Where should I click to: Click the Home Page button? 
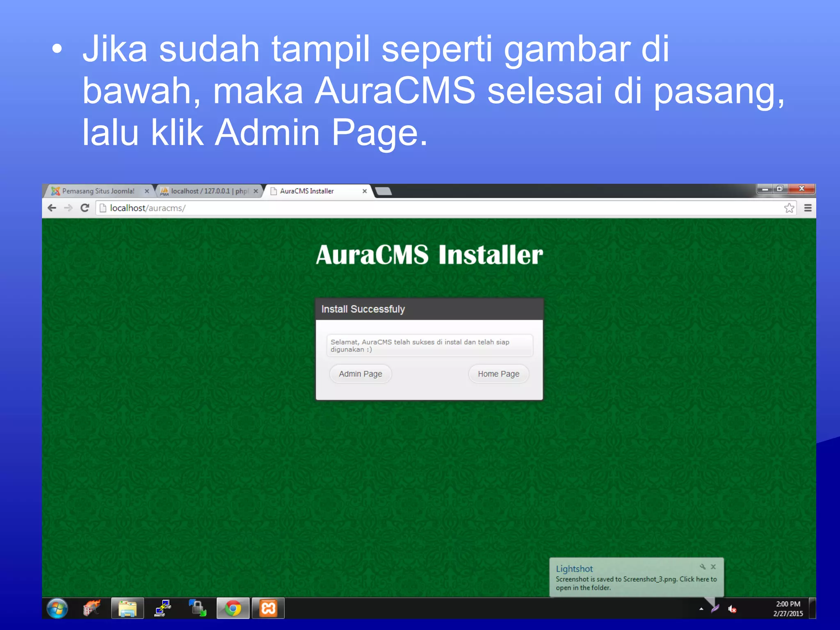[x=498, y=374]
